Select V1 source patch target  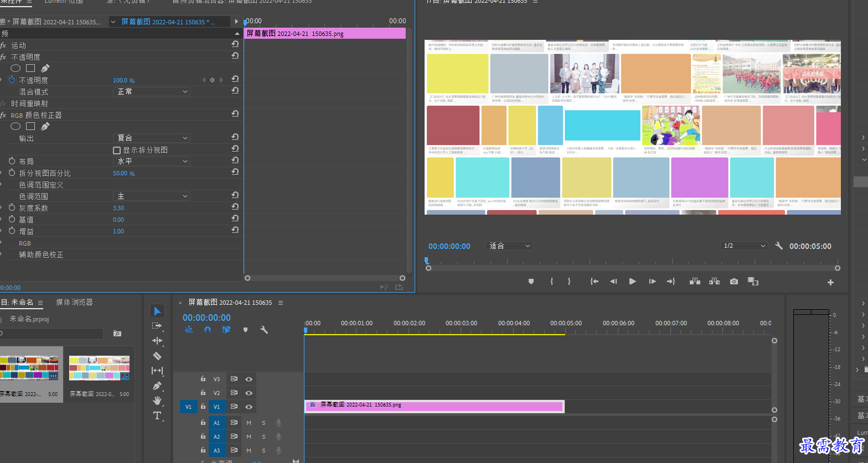(188, 407)
